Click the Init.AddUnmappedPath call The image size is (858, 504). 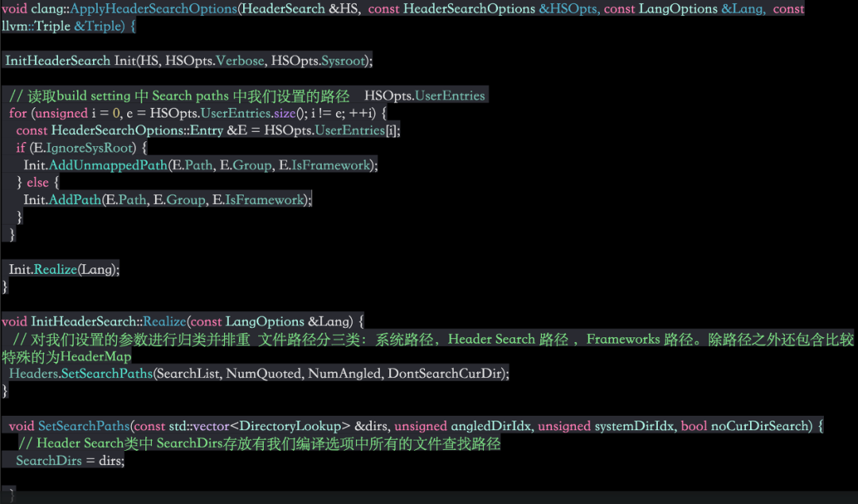(x=200, y=165)
